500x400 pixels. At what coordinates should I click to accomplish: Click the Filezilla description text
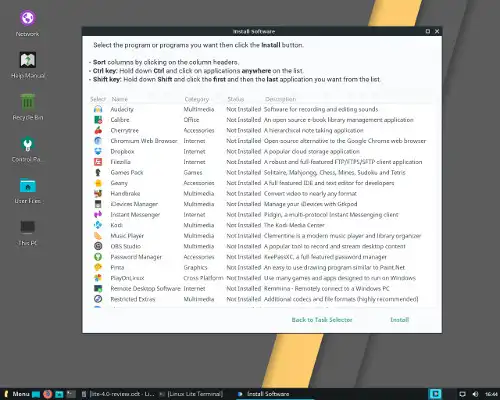[343, 162]
